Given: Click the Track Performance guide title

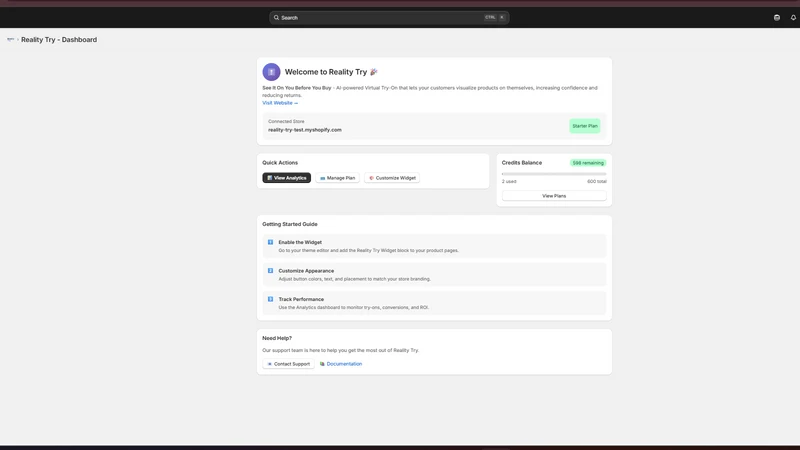Looking at the screenshot, I should pos(301,299).
